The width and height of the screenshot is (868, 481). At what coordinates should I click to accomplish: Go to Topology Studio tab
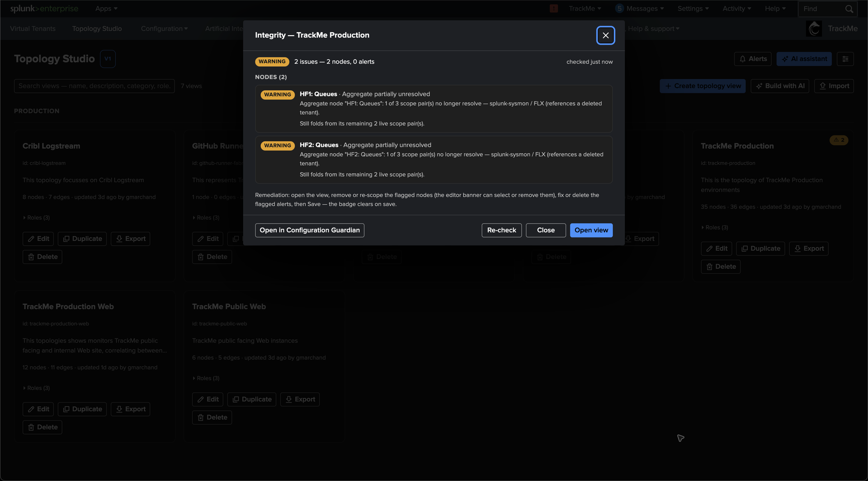click(x=97, y=28)
